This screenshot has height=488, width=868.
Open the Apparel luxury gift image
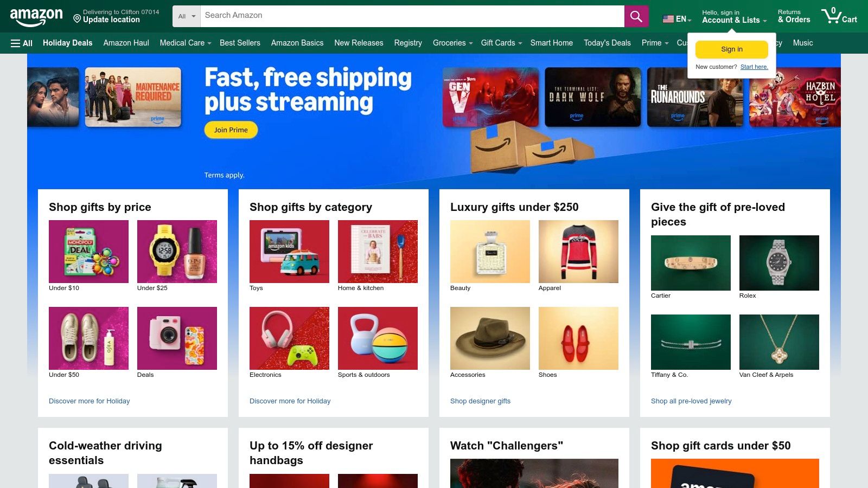pos(578,252)
